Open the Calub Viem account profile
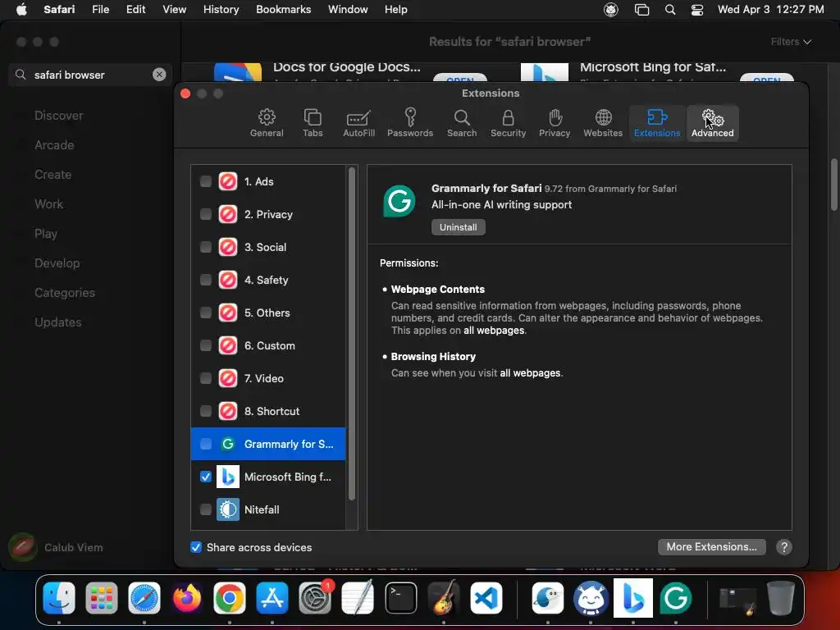 [56, 547]
